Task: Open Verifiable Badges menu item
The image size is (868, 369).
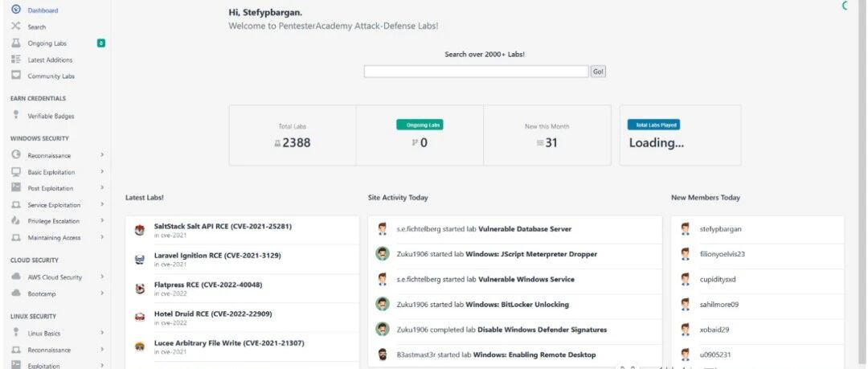Action: pyautogui.click(x=51, y=117)
